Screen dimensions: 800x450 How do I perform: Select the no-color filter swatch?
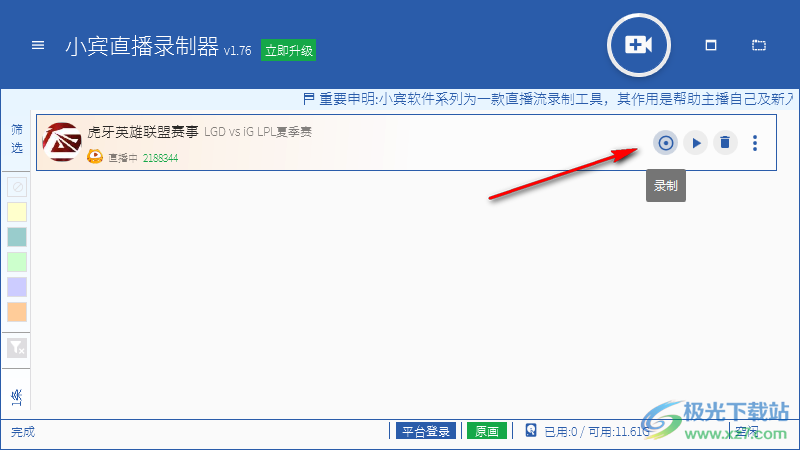pyautogui.click(x=17, y=187)
